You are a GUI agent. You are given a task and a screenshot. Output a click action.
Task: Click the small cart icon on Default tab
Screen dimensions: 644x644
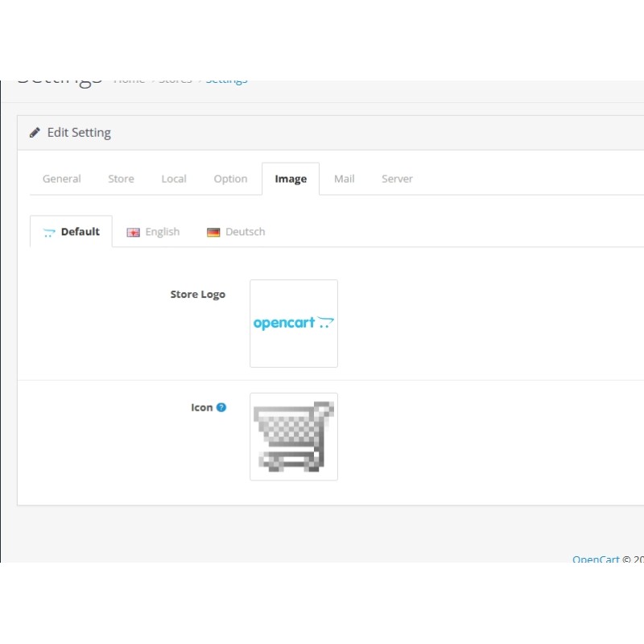coord(49,233)
